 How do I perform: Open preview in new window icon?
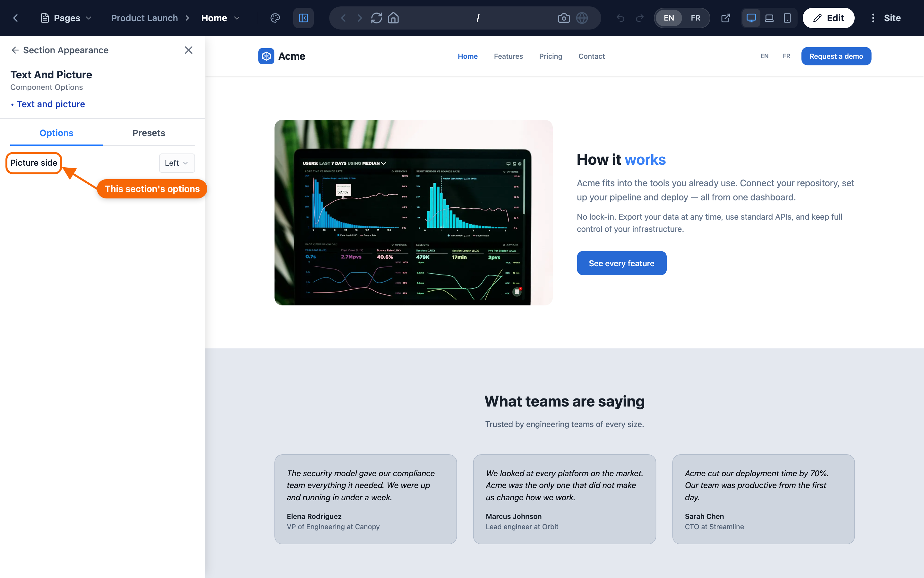pos(725,18)
